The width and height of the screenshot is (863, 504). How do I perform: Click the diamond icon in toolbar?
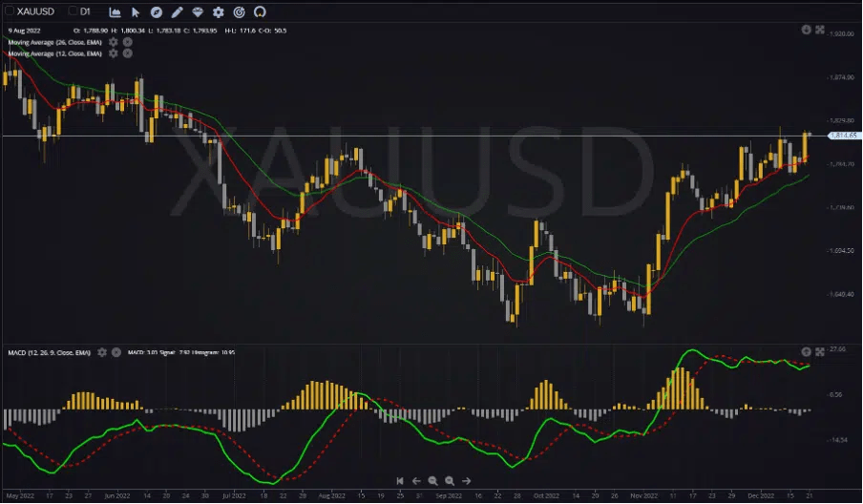tap(198, 11)
